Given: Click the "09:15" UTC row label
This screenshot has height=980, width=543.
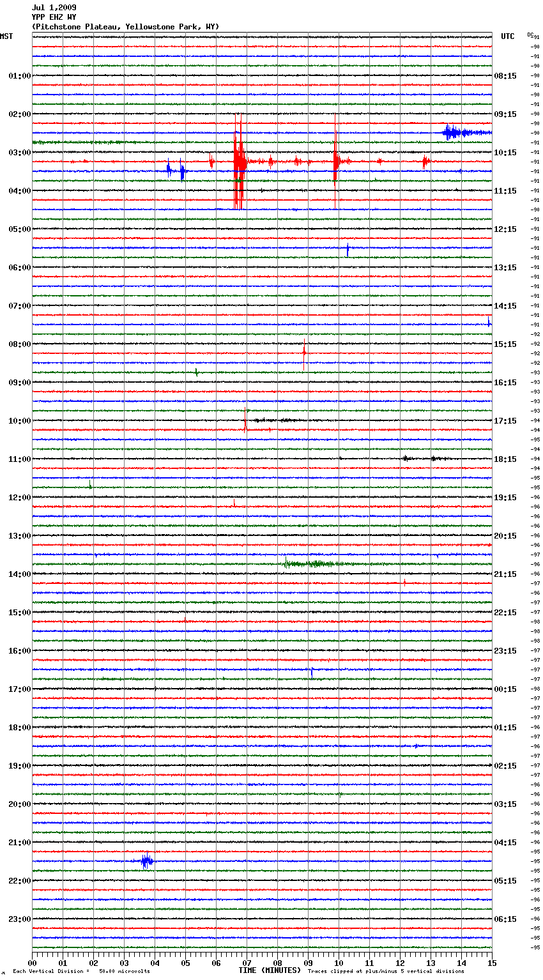Looking at the screenshot, I should click(505, 114).
